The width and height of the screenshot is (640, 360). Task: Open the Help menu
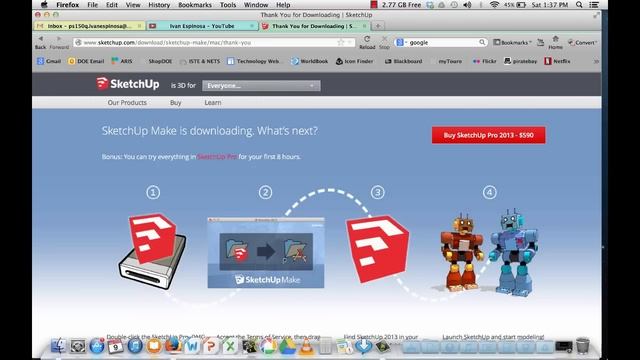pos(283,5)
